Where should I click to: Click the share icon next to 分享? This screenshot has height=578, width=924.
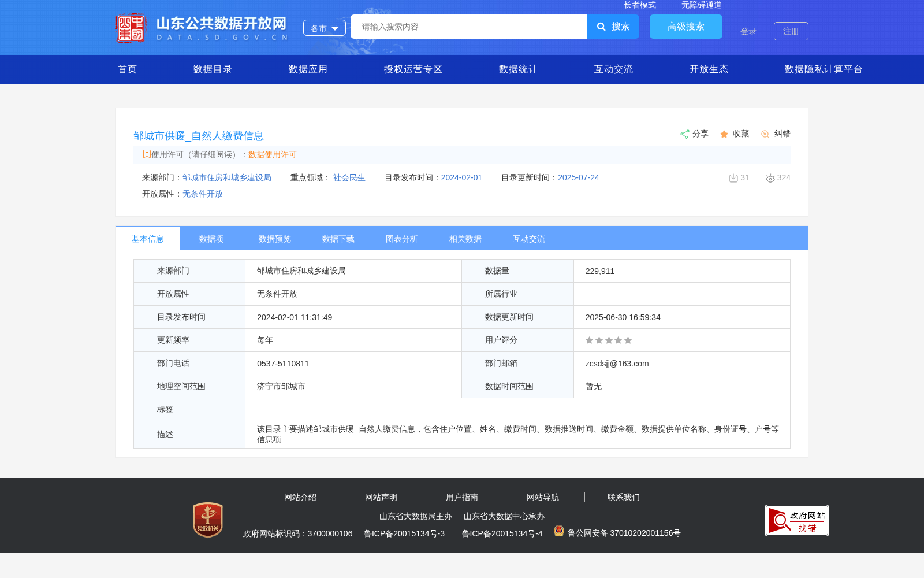684,134
